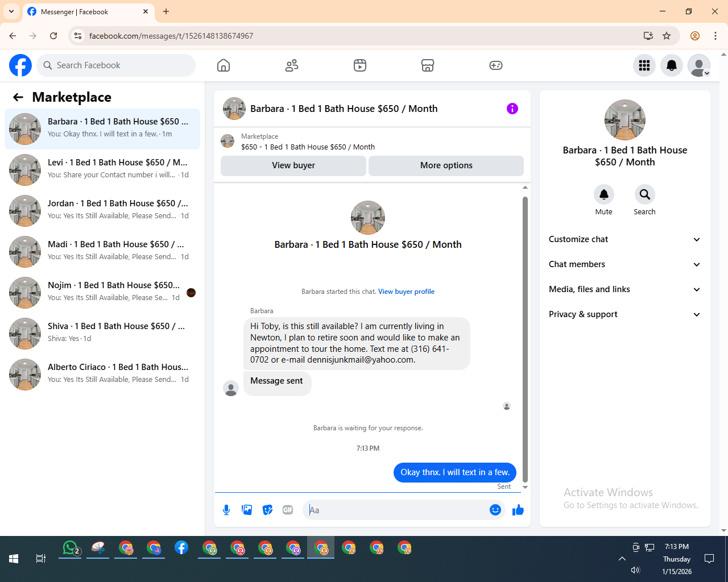
Task: Record a voice clip with microphone icon
Action: (226, 510)
